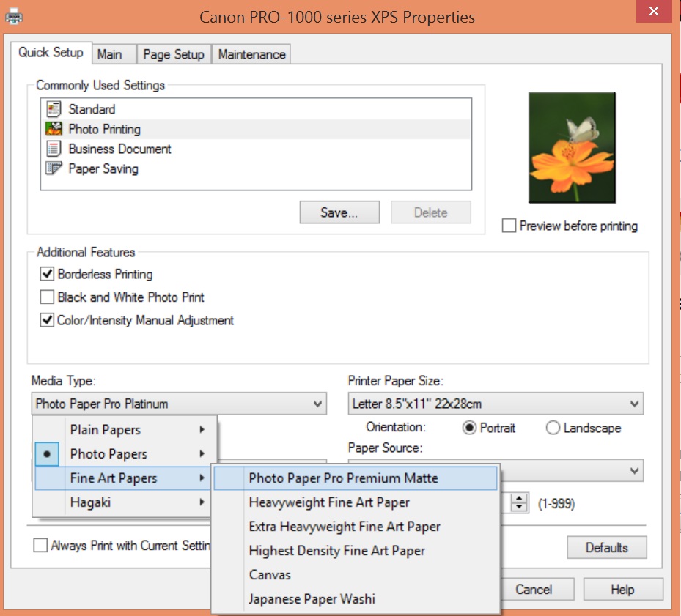Expand the Fine Art Papers submenu
Image resolution: width=681 pixels, height=616 pixels.
[123, 478]
